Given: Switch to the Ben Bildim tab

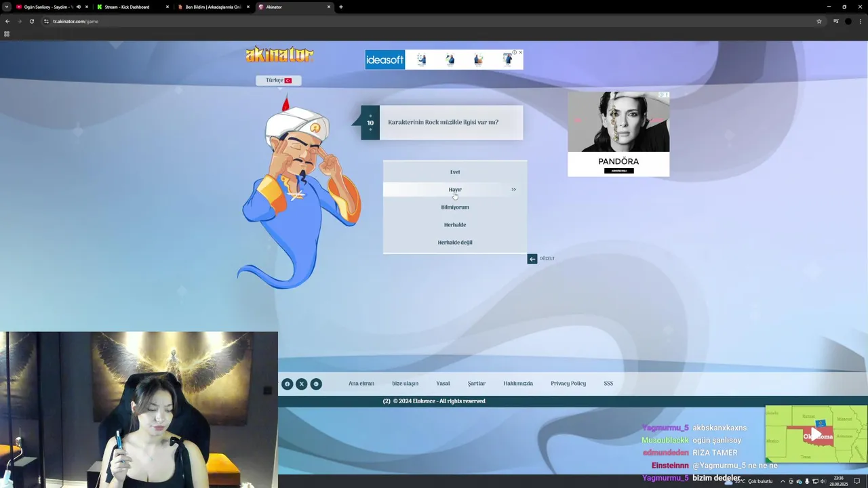Looking at the screenshot, I should click(x=213, y=7).
